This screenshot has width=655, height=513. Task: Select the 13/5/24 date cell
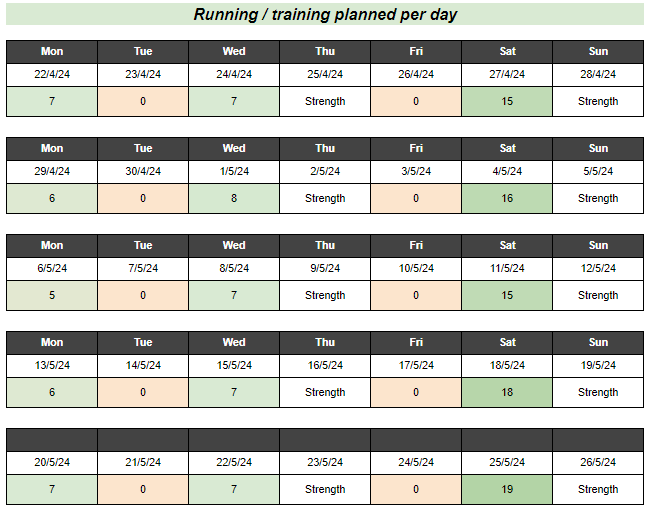click(x=52, y=365)
